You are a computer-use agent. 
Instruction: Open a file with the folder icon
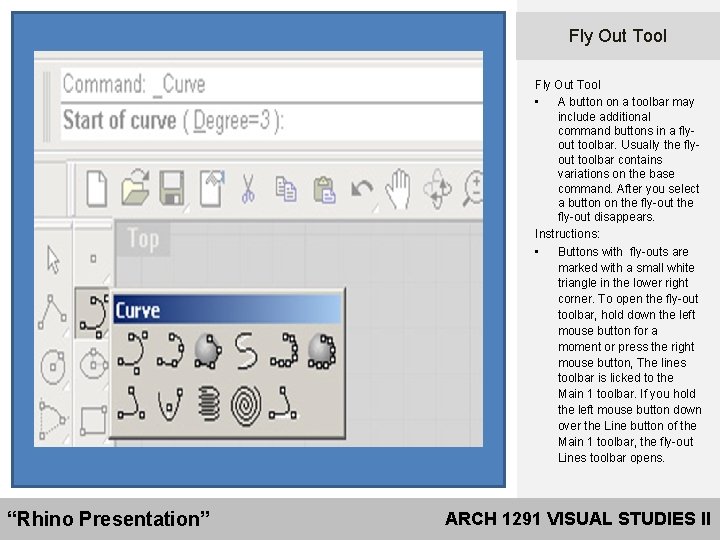tap(135, 187)
